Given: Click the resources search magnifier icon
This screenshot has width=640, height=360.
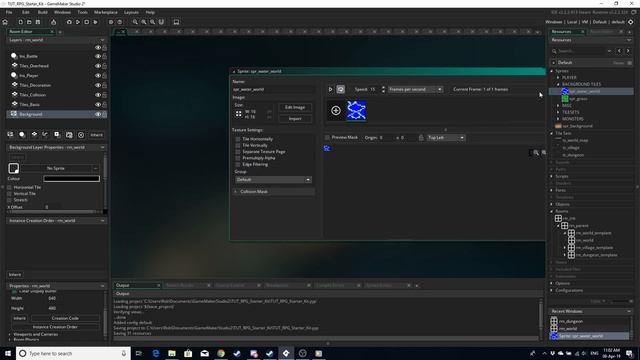Looking at the screenshot, I should pos(554,51).
